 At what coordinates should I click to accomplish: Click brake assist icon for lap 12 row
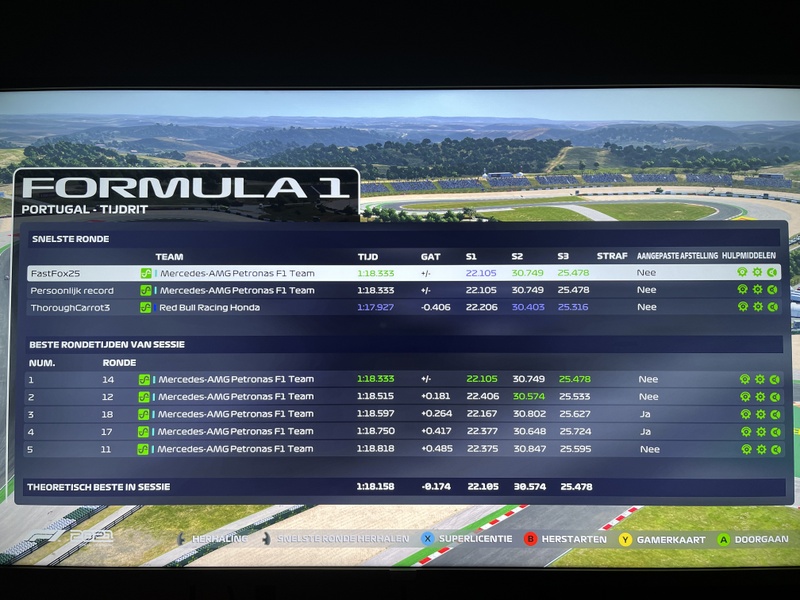click(x=775, y=397)
